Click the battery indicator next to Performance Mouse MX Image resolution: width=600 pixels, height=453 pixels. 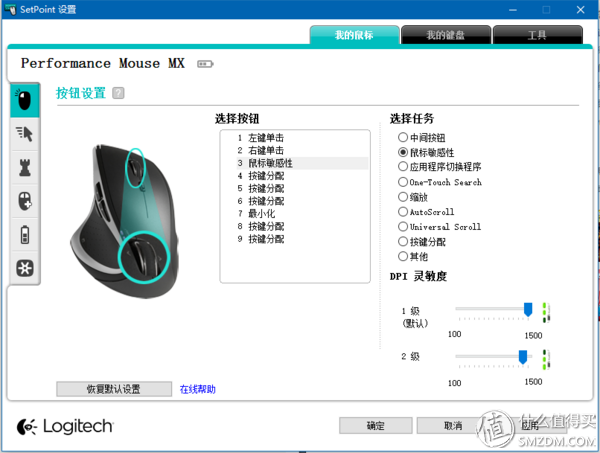point(205,64)
